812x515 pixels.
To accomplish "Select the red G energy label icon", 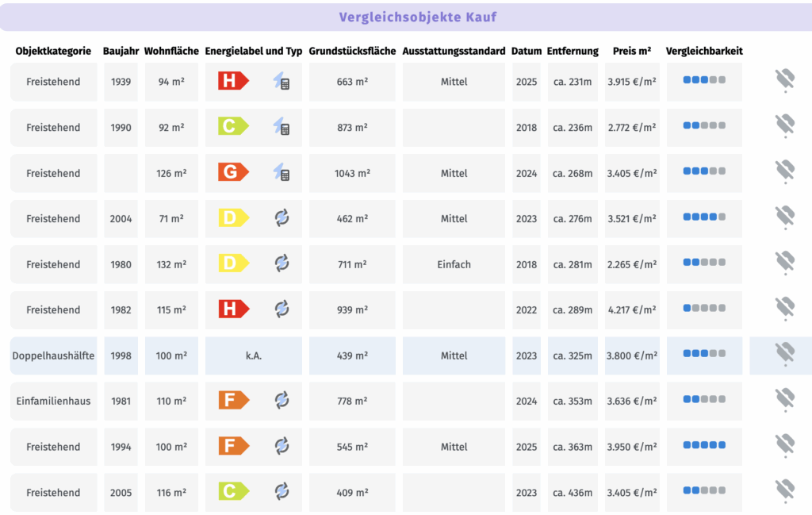I will tap(234, 172).
